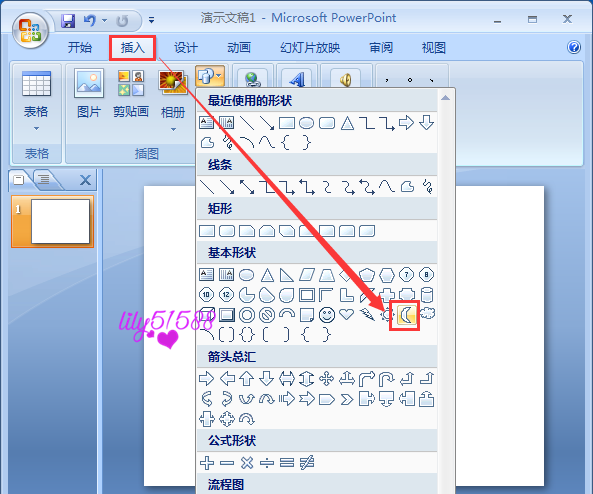Pick oval shape in recently used shapes
Viewport: 593px width, 494px height.
click(x=306, y=123)
